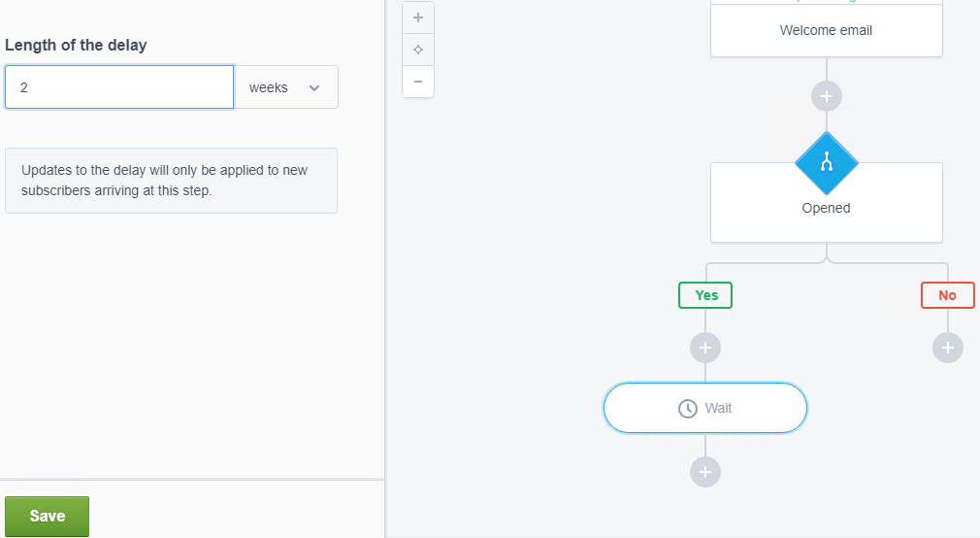Expand the delay unit chevron arrow

314,88
